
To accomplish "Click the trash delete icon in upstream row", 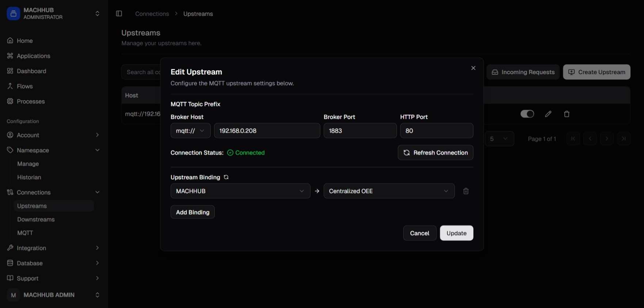I will (567, 114).
